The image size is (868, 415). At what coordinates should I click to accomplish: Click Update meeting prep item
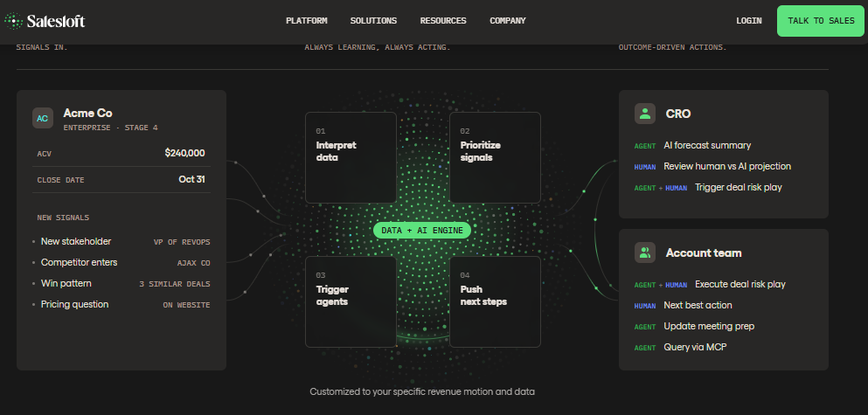[x=709, y=327]
